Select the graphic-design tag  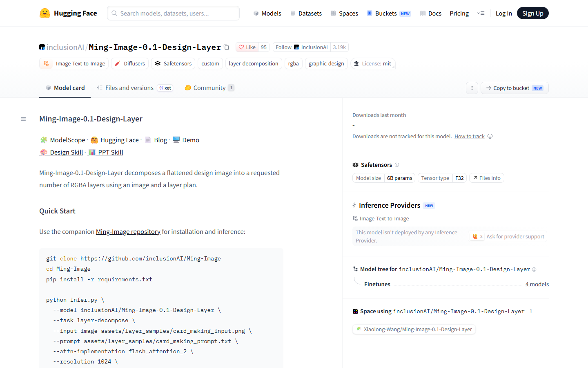[326, 63]
